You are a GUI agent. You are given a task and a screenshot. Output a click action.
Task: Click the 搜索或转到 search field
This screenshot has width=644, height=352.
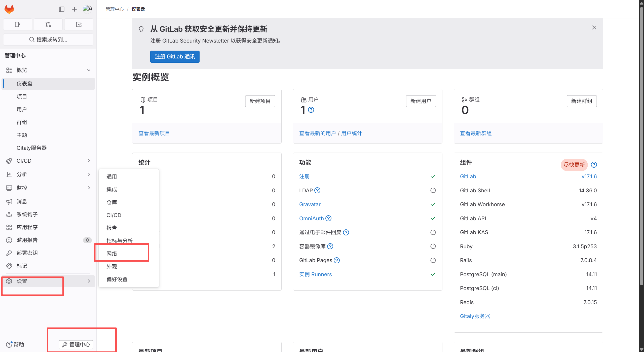click(x=48, y=40)
